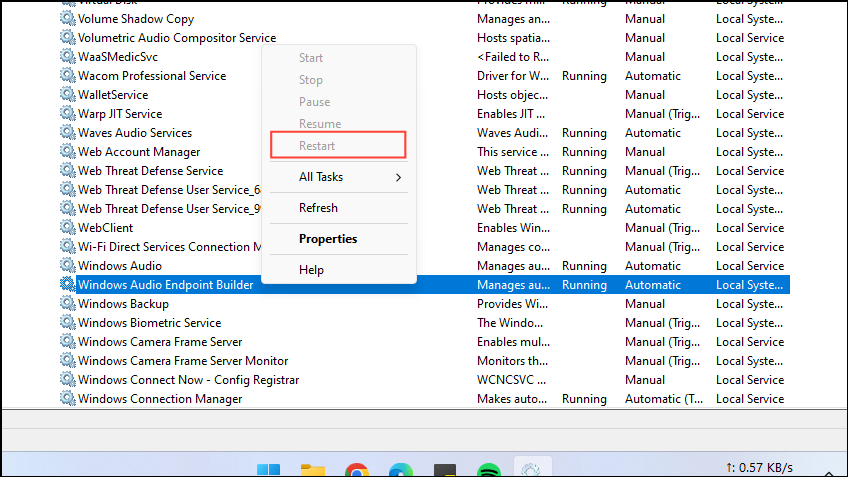Click the 'Automatic (T...' startup type cell
The width and height of the screenshot is (848, 477).
click(x=664, y=399)
